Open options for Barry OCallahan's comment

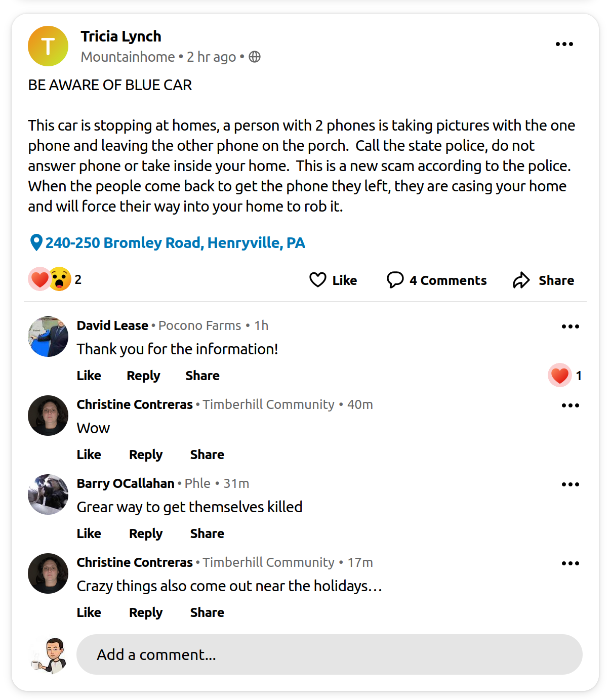tap(570, 484)
